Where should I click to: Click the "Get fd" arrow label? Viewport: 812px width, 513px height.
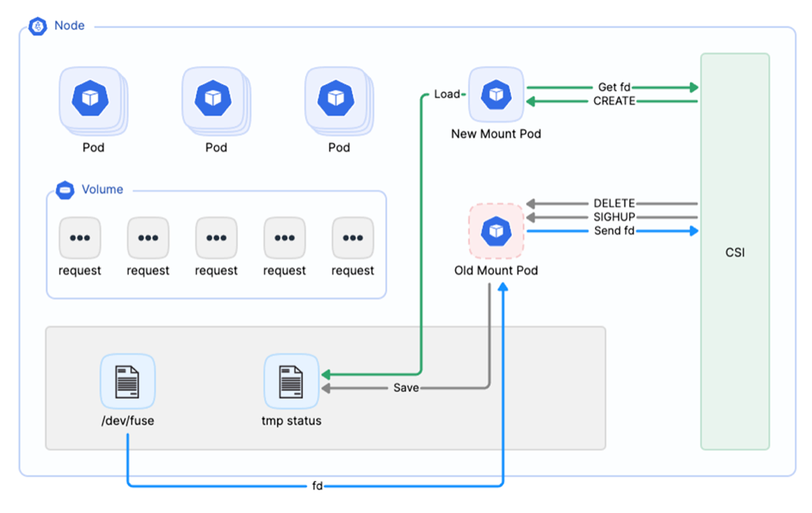(614, 88)
